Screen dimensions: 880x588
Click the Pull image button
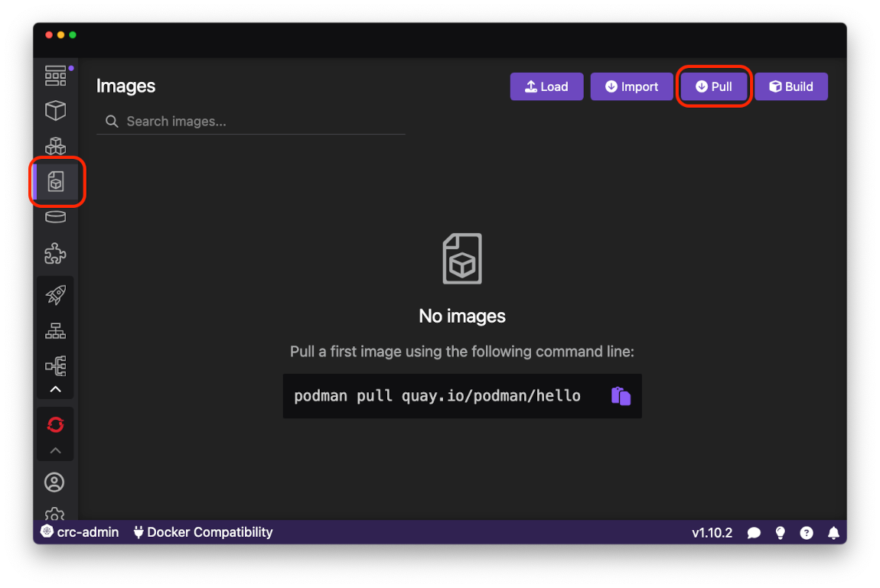point(714,86)
